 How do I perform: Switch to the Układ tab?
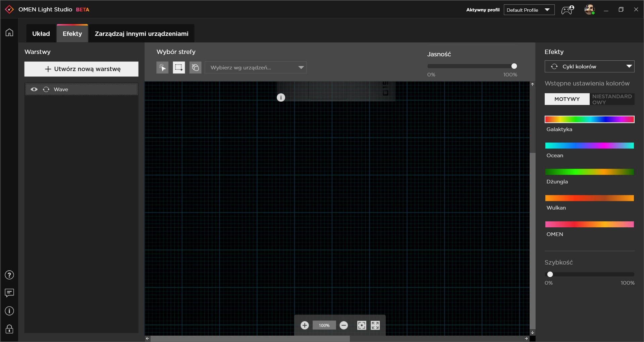coord(41,34)
